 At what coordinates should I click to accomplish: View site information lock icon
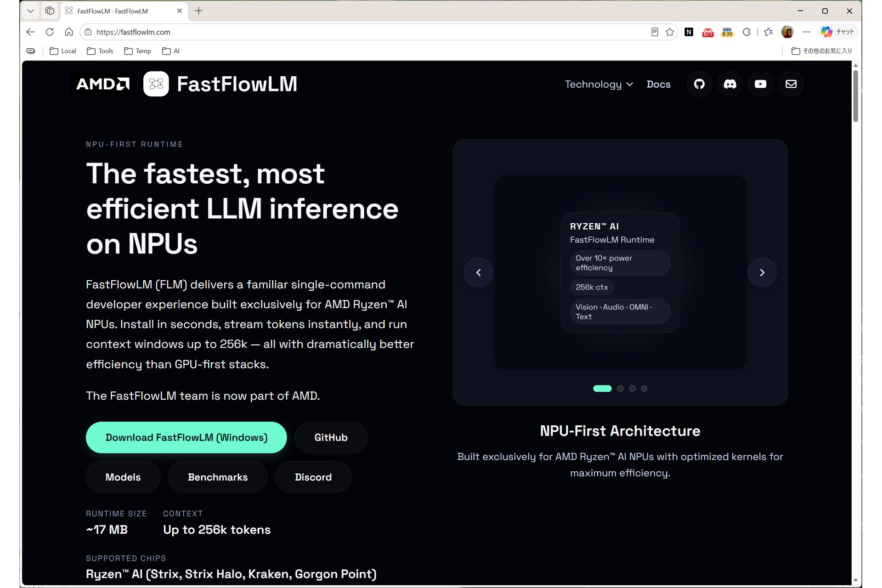[88, 32]
